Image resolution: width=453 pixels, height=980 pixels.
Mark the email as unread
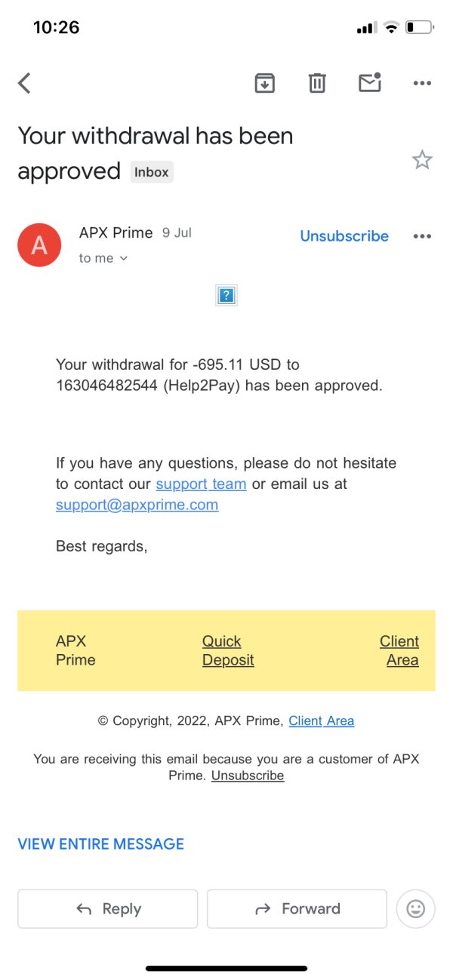click(370, 82)
